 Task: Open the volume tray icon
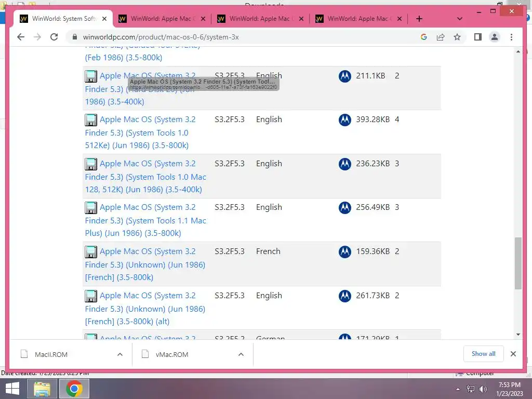(483, 389)
